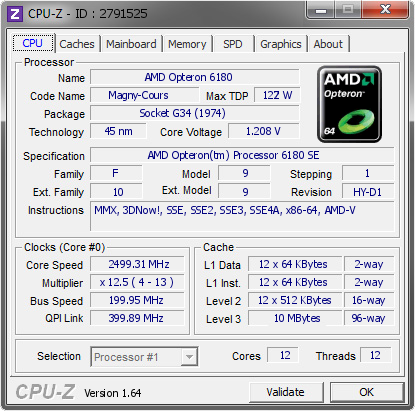Click the Revision value HY-D1

pos(368,192)
